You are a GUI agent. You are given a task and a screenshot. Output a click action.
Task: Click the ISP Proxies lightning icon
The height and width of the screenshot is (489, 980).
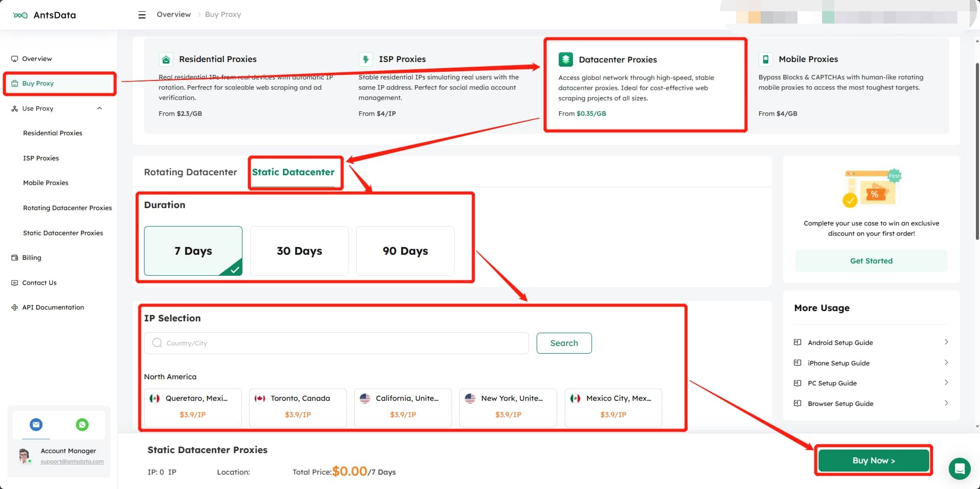(365, 59)
